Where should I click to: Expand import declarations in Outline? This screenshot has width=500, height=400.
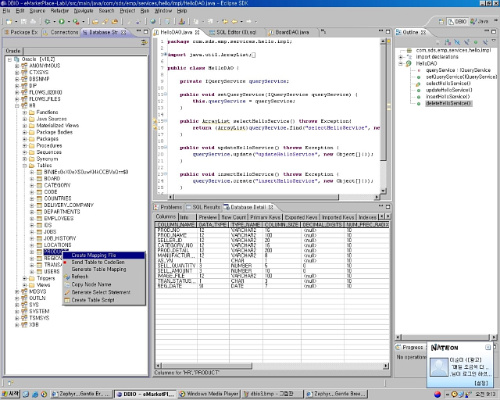point(401,57)
